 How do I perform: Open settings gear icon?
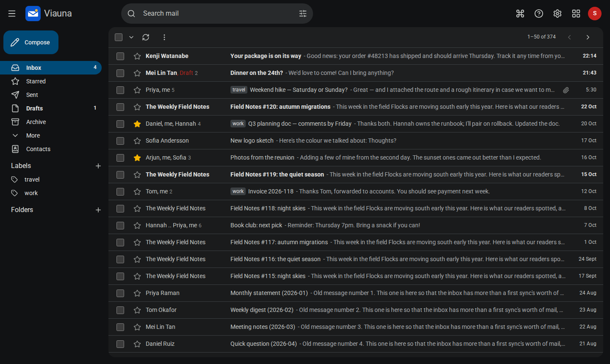[557, 14]
